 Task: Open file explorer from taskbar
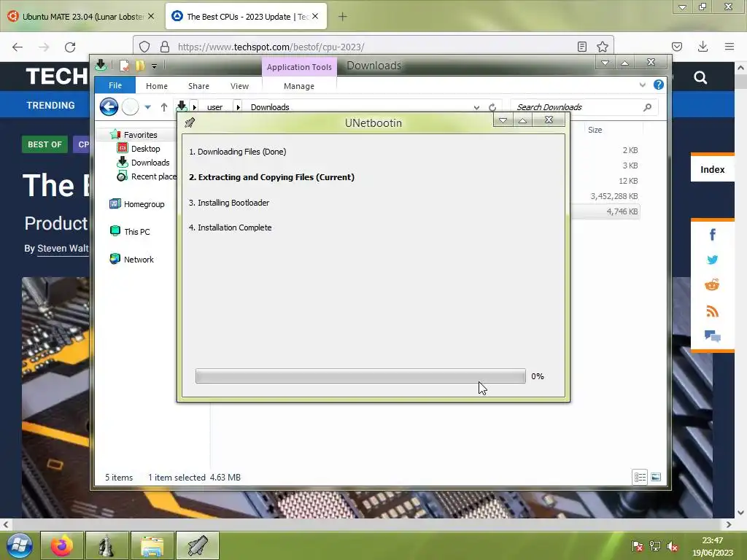click(152, 545)
